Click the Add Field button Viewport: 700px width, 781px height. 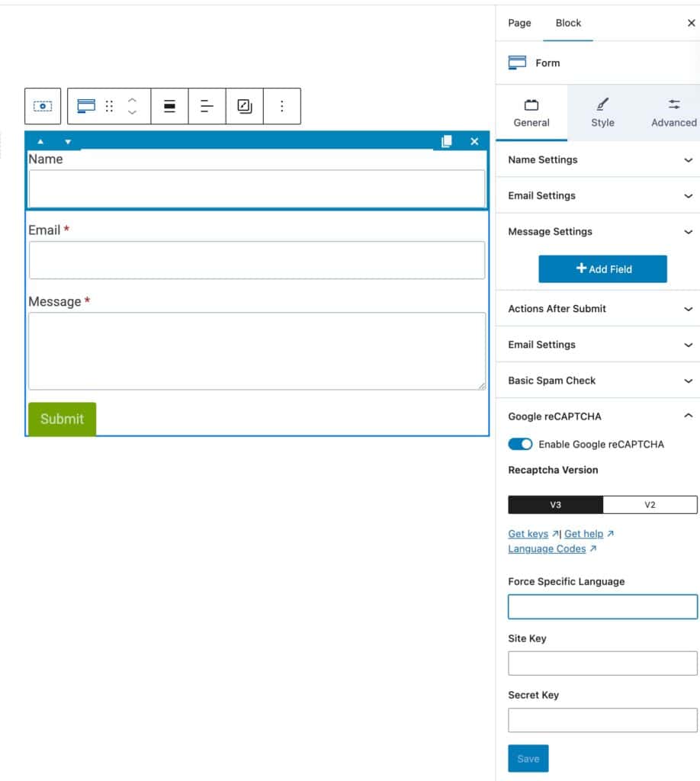[602, 269]
